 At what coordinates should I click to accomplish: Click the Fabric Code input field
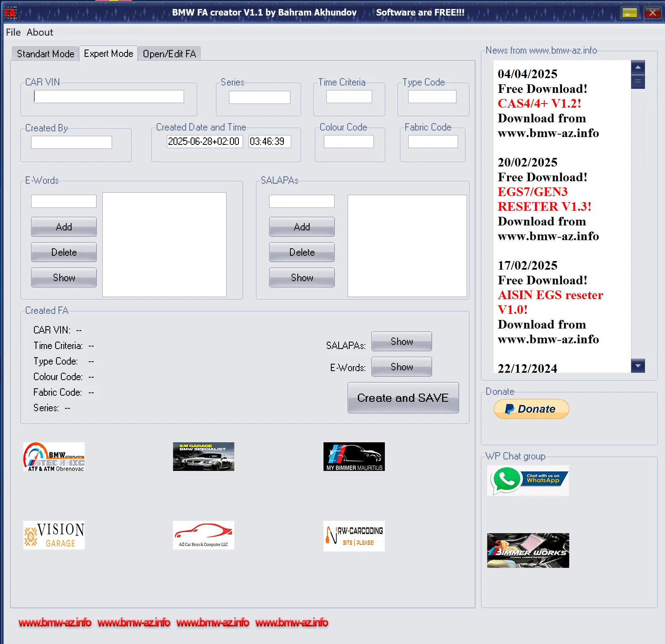coord(433,142)
